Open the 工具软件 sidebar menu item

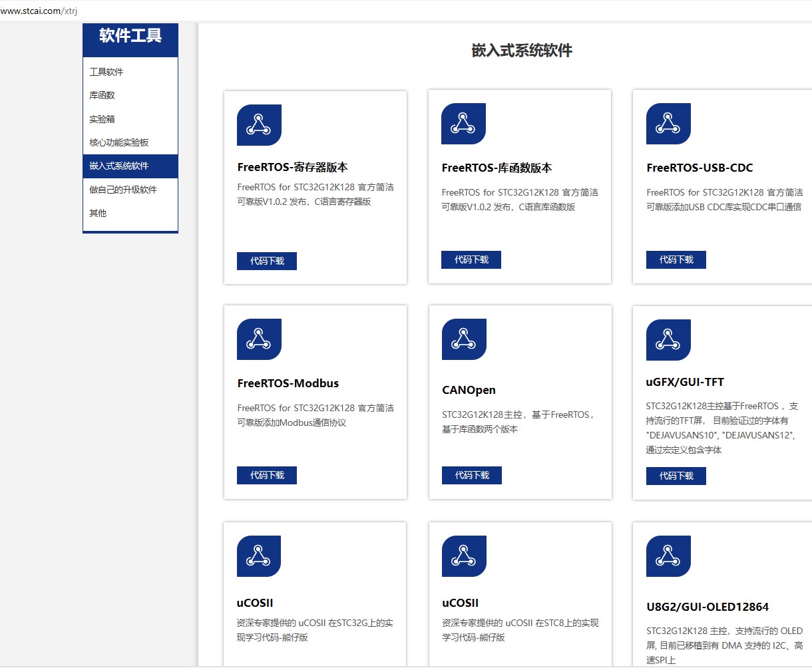point(130,72)
